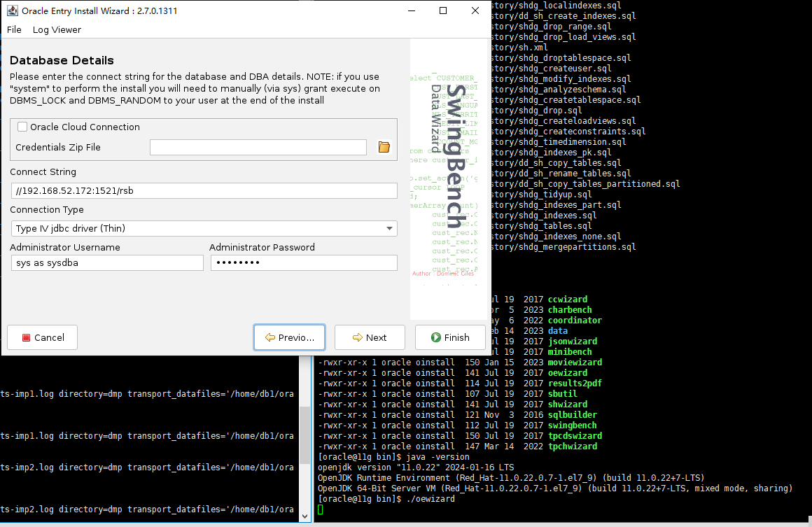Maximize the install wizard window
Screen dimensions: 812x527
click(x=443, y=10)
